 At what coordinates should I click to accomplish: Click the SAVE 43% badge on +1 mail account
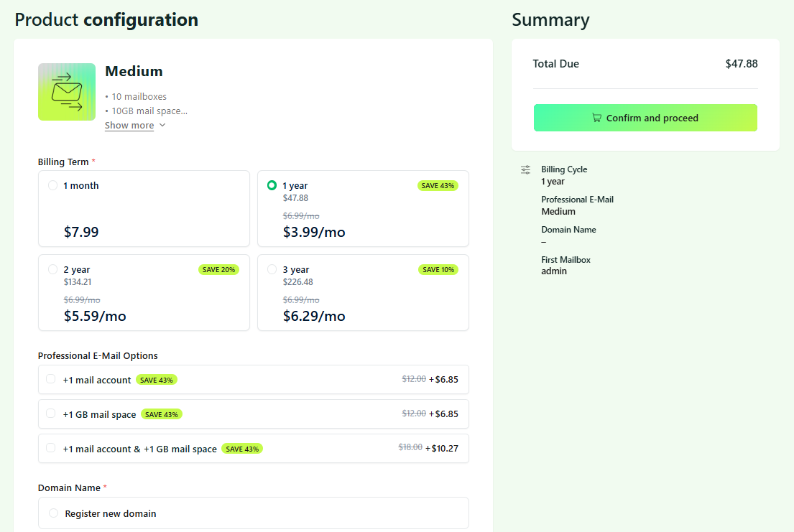(x=157, y=380)
